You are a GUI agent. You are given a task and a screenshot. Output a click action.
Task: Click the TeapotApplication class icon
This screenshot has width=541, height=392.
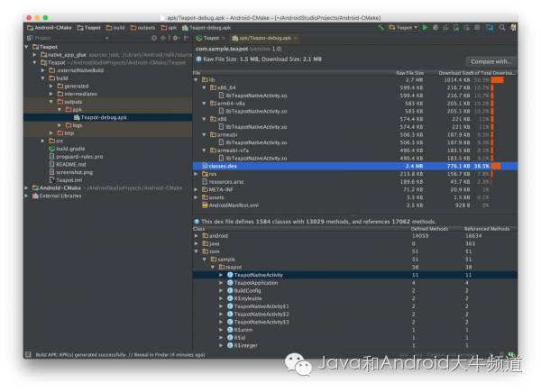230,283
